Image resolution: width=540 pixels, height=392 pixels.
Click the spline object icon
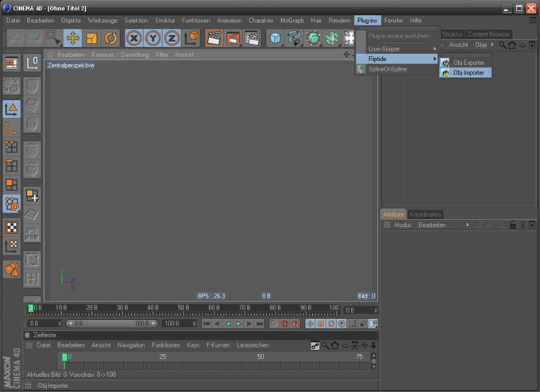[x=295, y=38]
